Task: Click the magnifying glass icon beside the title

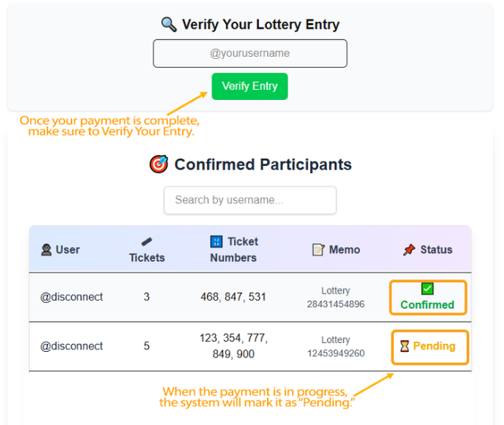Action: [169, 24]
